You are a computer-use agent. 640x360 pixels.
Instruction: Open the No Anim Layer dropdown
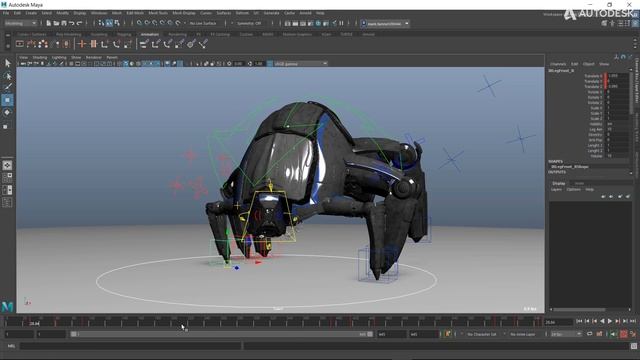point(524,334)
